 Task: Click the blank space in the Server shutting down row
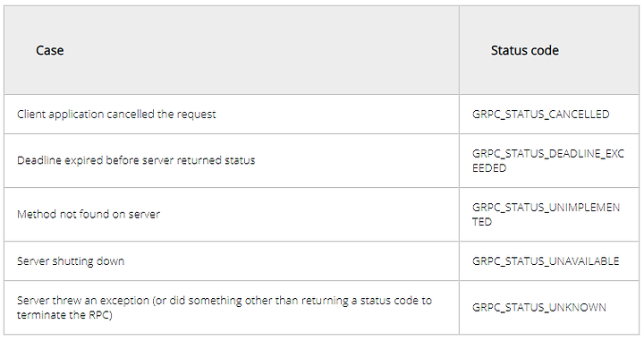[291, 261]
